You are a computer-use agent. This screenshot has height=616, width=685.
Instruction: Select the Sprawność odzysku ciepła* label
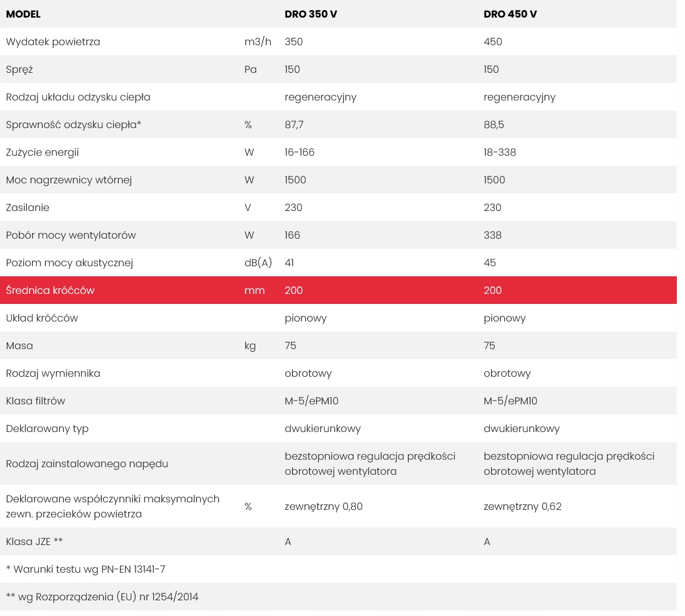pyautogui.click(x=73, y=124)
